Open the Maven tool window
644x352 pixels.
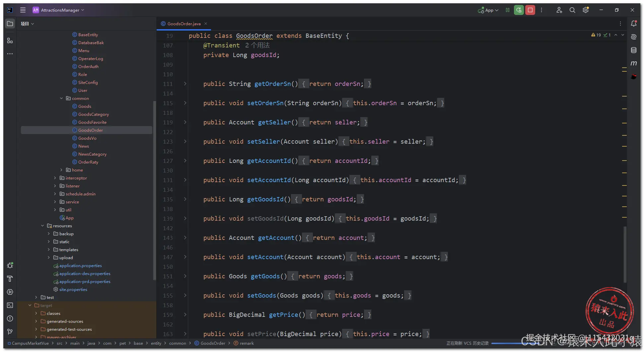[x=634, y=63]
